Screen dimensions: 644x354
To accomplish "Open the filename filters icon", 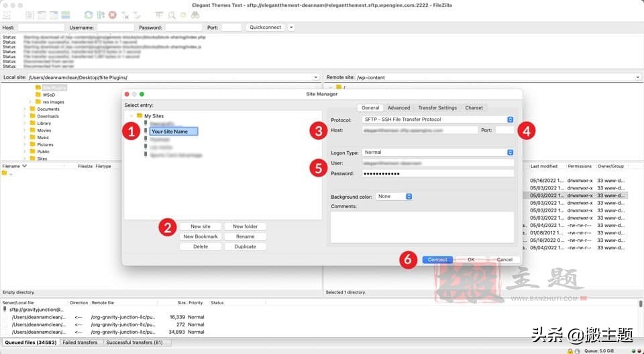I will pyautogui.click(x=159, y=14).
